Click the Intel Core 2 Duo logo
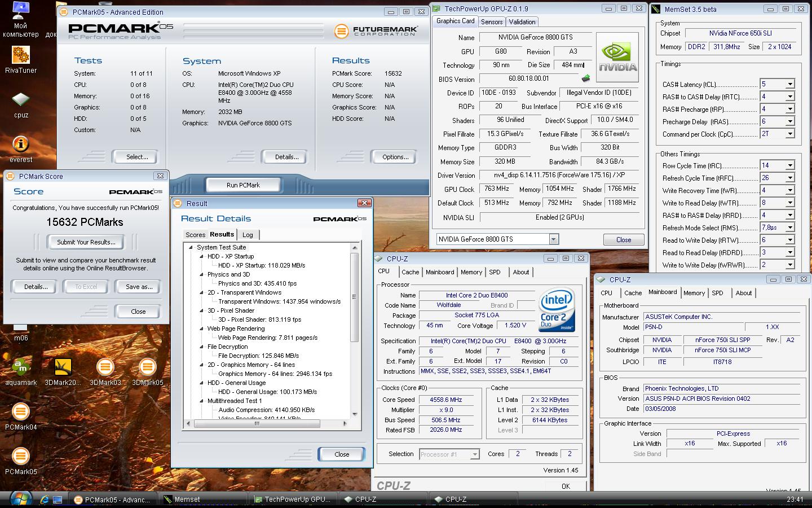Image resolution: width=812 pixels, height=508 pixels. pos(557,309)
